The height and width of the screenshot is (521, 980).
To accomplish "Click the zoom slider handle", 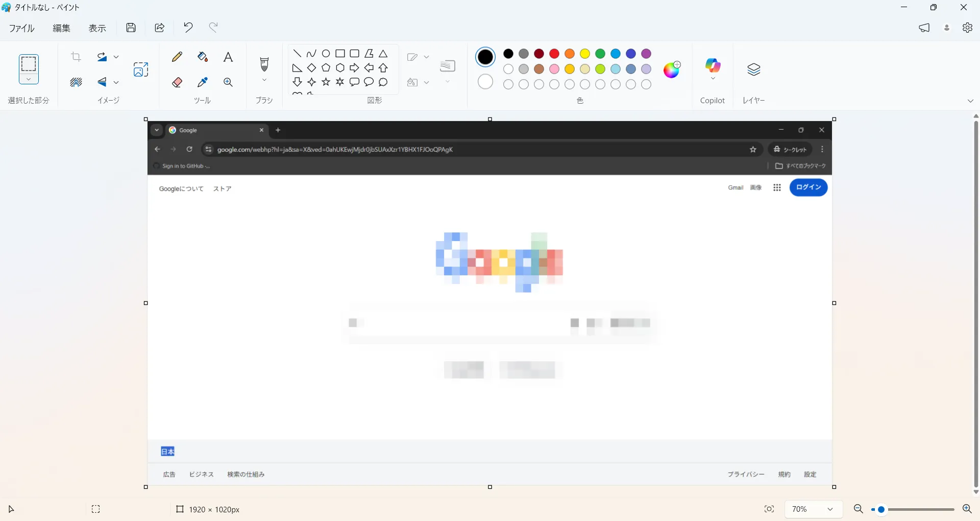I will [881, 510].
